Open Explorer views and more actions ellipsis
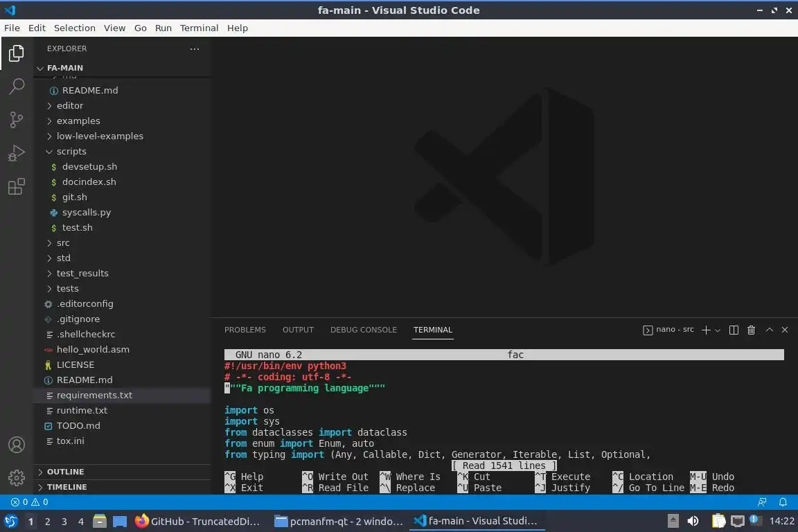Viewport: 798px width, 532px height. 195,49
